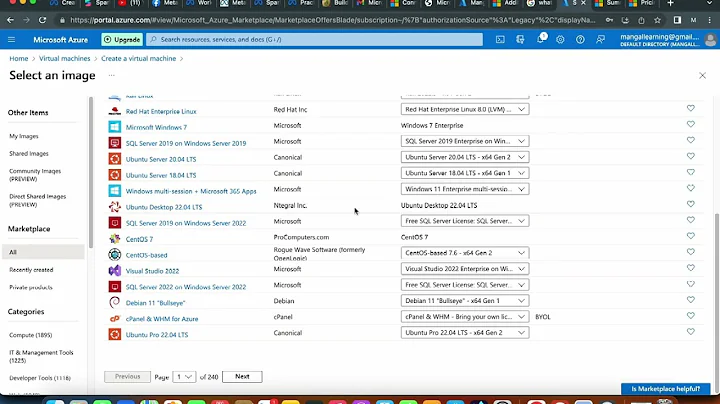Image resolution: width=720 pixels, height=404 pixels.
Task: Click the Red Hat Enterprise Linux logo icon
Action: [114, 111]
